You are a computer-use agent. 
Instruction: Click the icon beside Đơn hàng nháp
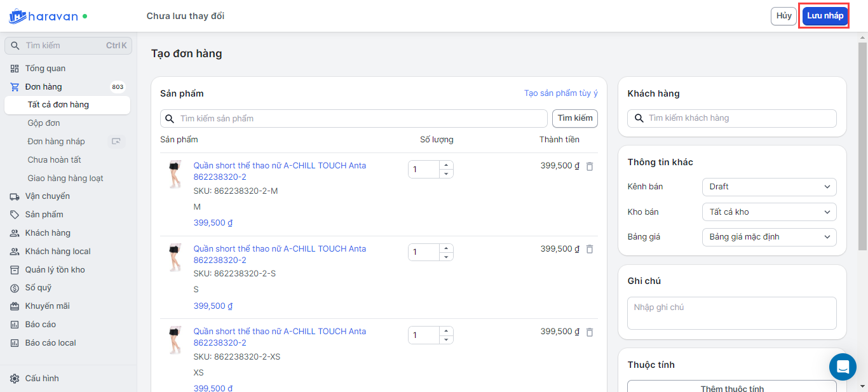(116, 142)
